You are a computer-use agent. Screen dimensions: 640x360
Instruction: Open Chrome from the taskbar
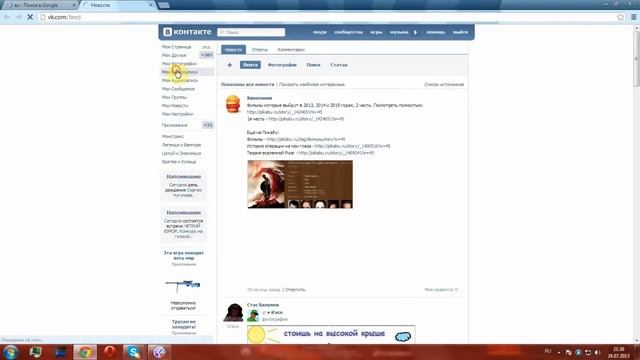85,352
